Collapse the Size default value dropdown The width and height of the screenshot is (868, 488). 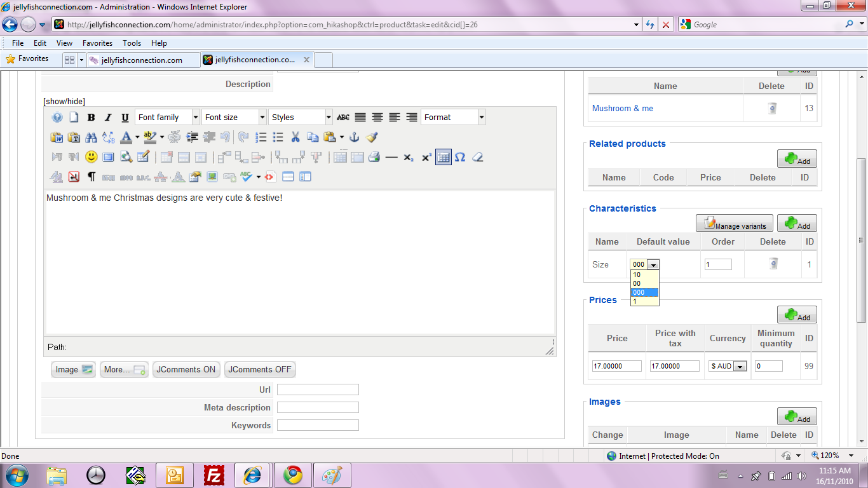tap(654, 264)
